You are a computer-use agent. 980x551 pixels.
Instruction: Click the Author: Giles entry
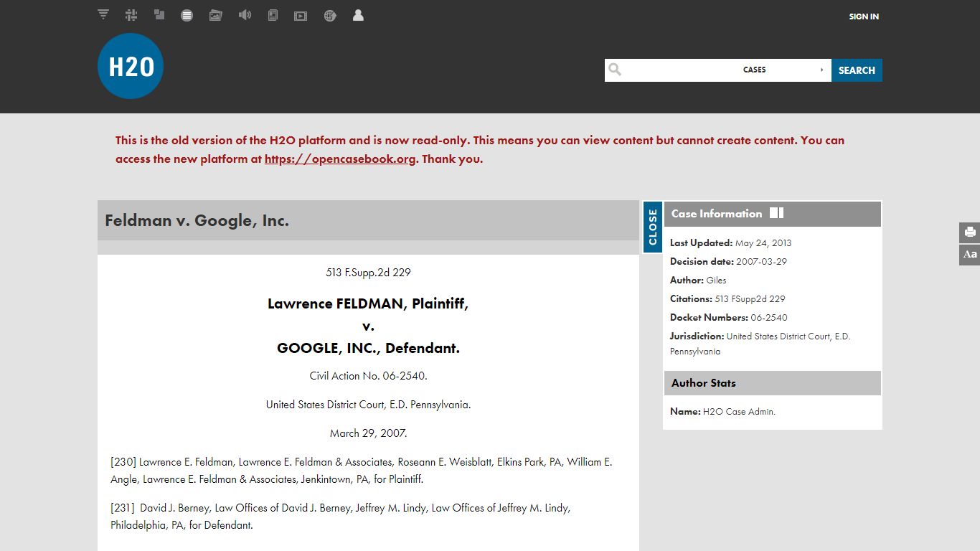tap(698, 281)
